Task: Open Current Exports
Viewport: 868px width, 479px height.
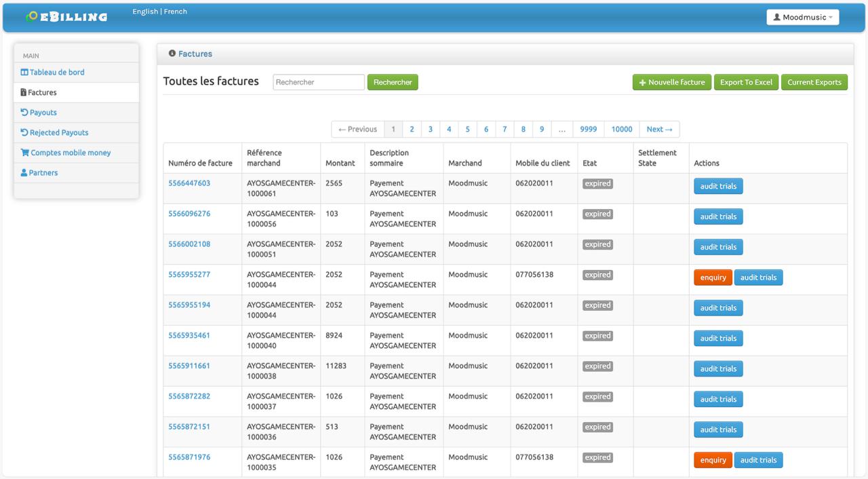Action: (814, 82)
